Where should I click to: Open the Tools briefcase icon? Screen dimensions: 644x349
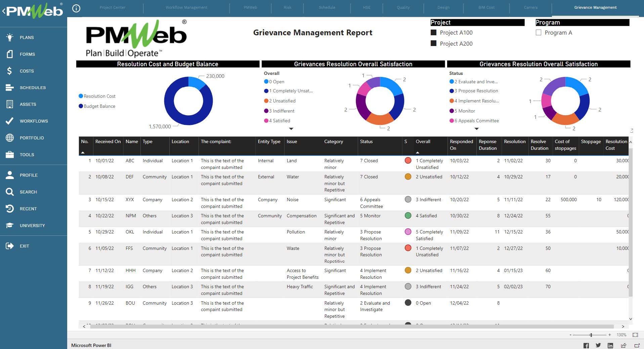coord(10,155)
